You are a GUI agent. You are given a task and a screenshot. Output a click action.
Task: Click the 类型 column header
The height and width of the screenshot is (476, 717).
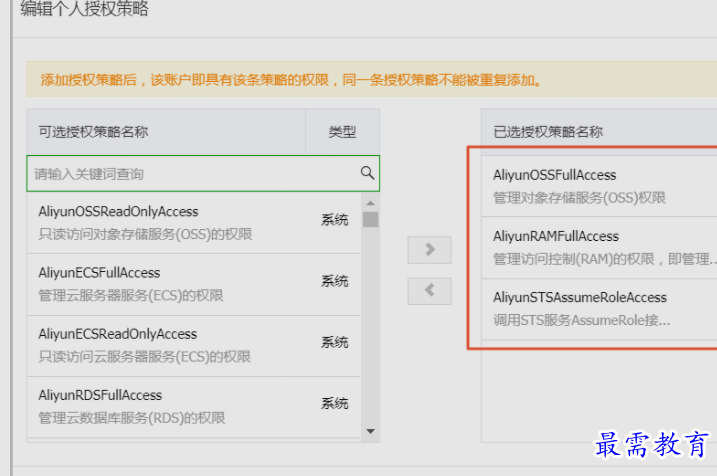(342, 132)
